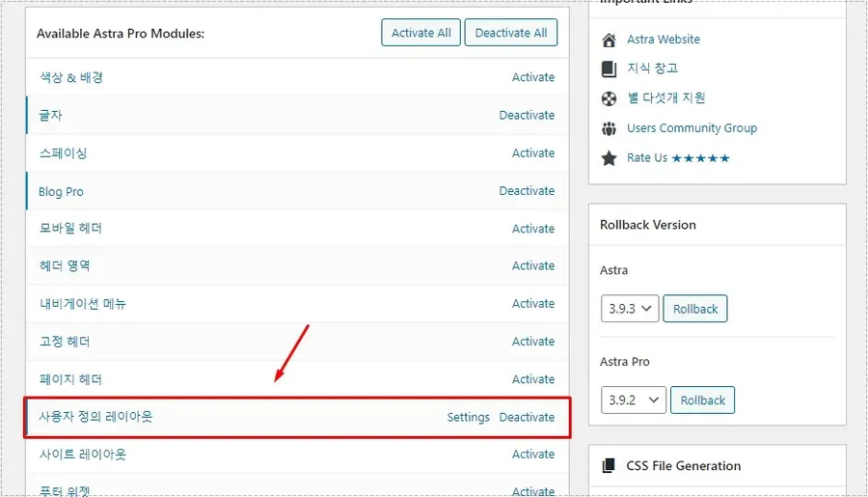
Task: Click Rollback button for Astra 3.9.3
Action: 695,309
